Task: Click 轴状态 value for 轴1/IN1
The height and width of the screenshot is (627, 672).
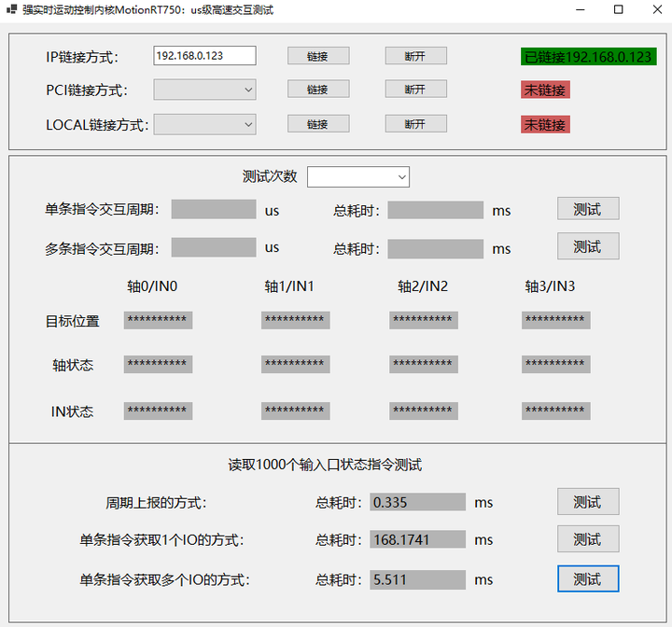Action: pyautogui.click(x=295, y=364)
